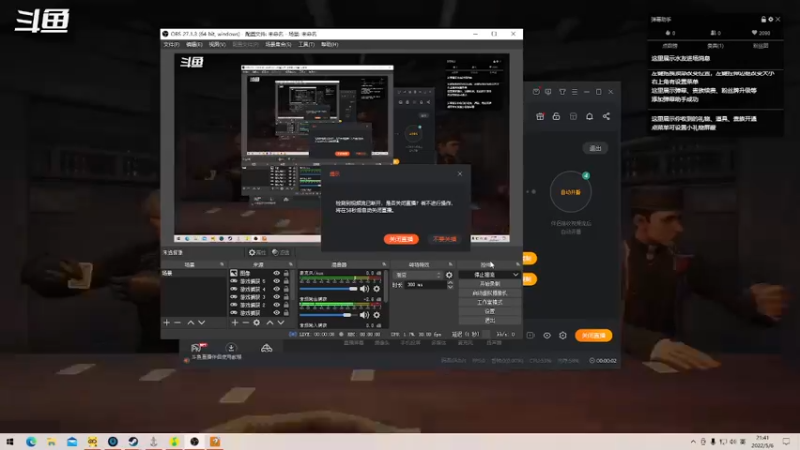Move the scene down with arrow icon

coord(202,322)
